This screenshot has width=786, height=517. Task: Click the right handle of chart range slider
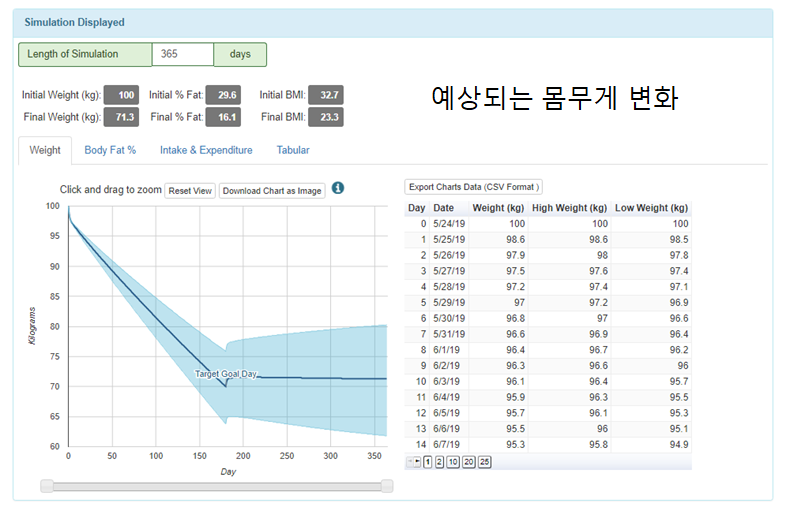click(x=387, y=485)
